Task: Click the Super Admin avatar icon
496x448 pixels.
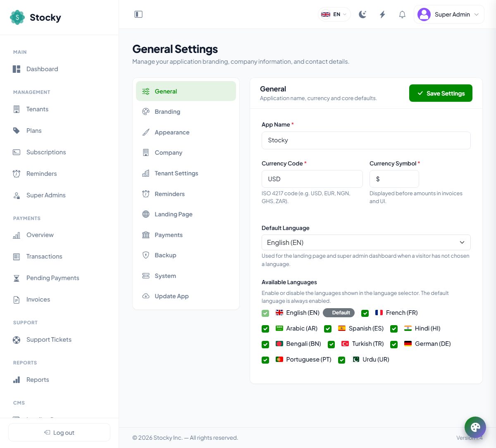Action: [424, 14]
